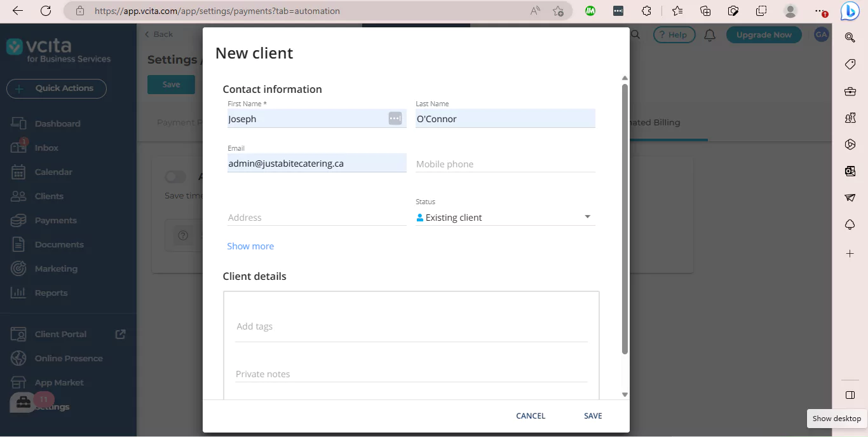
Task: Click the vcita logo
Action: [x=58, y=51]
